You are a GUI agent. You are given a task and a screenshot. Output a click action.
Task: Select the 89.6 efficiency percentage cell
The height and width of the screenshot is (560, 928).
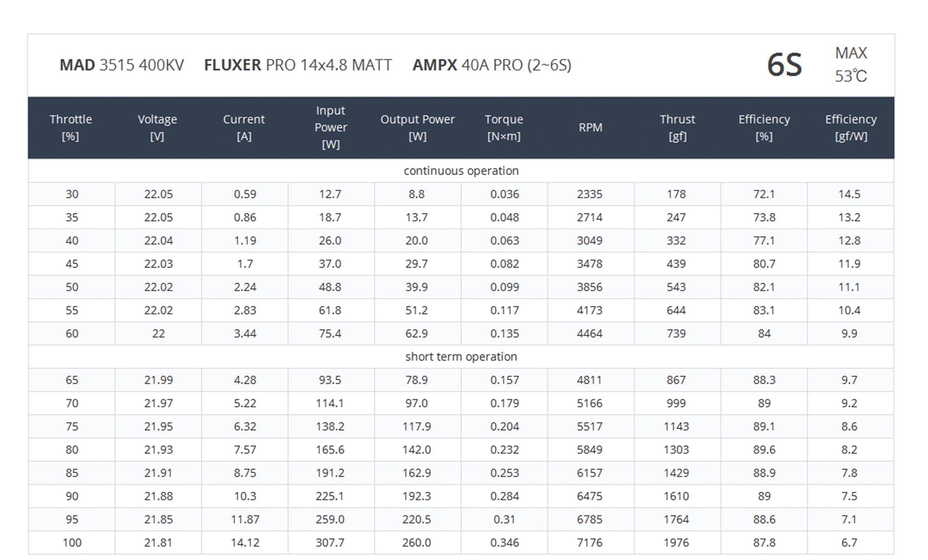pos(764,450)
